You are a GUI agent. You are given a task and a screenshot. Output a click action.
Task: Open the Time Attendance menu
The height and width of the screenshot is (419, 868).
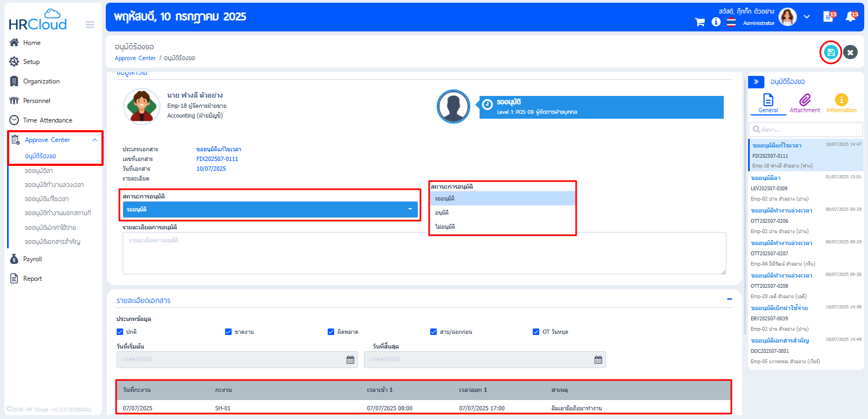point(47,120)
